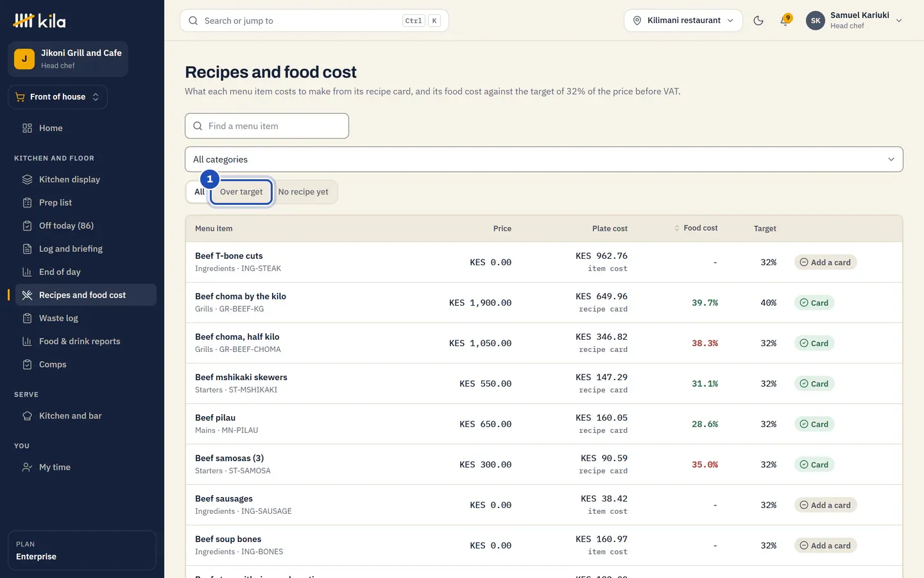The width and height of the screenshot is (924, 578).
Task: Open the Jikoni Grill and Cafe workspace
Action: 68,59
